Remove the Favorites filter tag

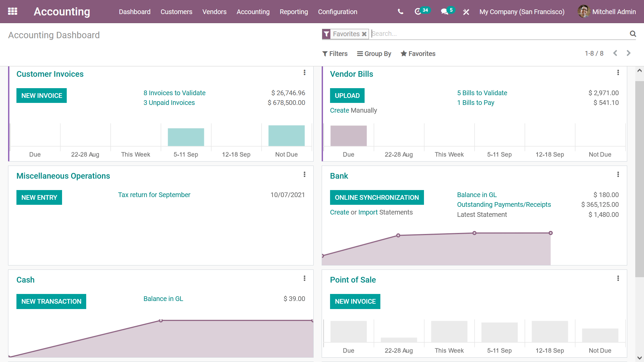coord(364,34)
